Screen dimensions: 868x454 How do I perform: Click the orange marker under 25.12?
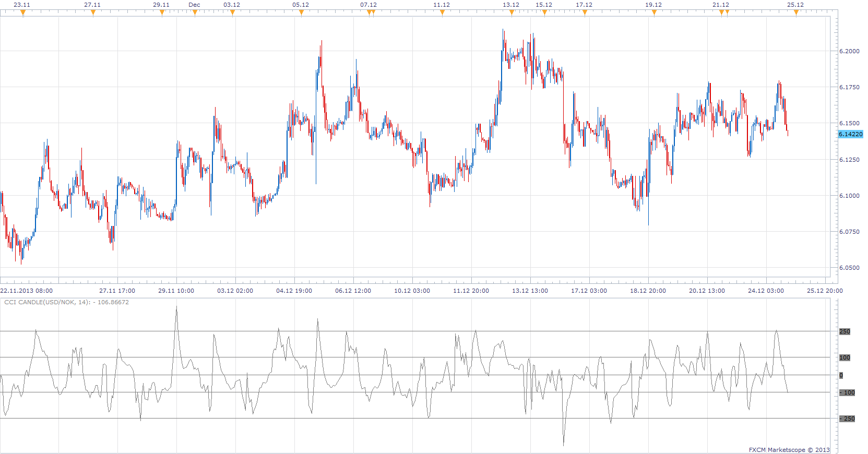coord(796,13)
